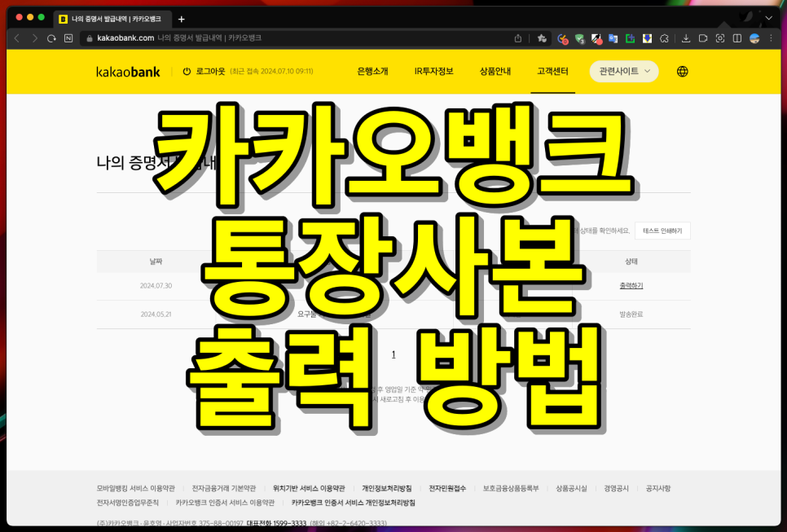Open the green shield ad blocker extension
Viewport: 787px width, 532px height.
580,38
